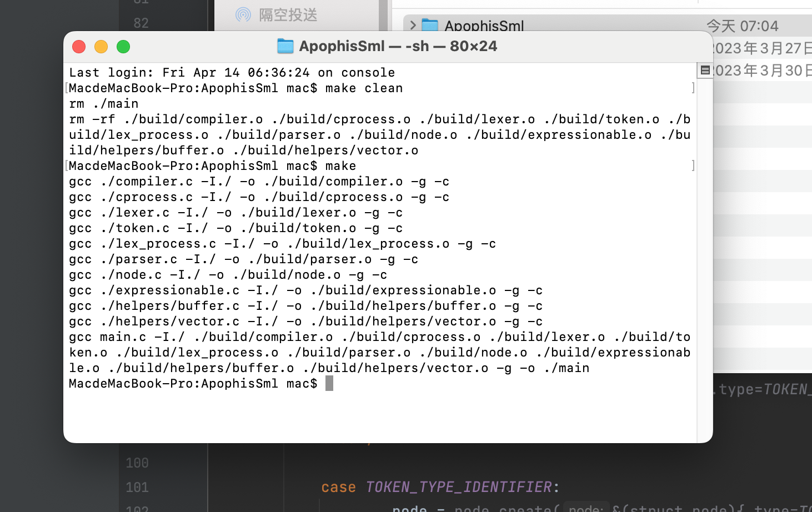The height and width of the screenshot is (512, 812).
Task: Click the gcc ./lexer.c output line
Action: [x=236, y=212]
